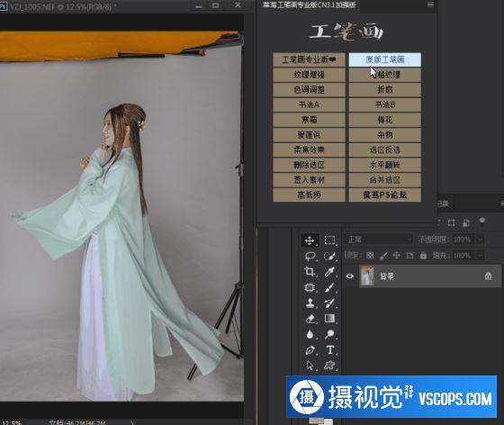
Task: Open the 正常 blend mode dropdown
Action: click(379, 240)
